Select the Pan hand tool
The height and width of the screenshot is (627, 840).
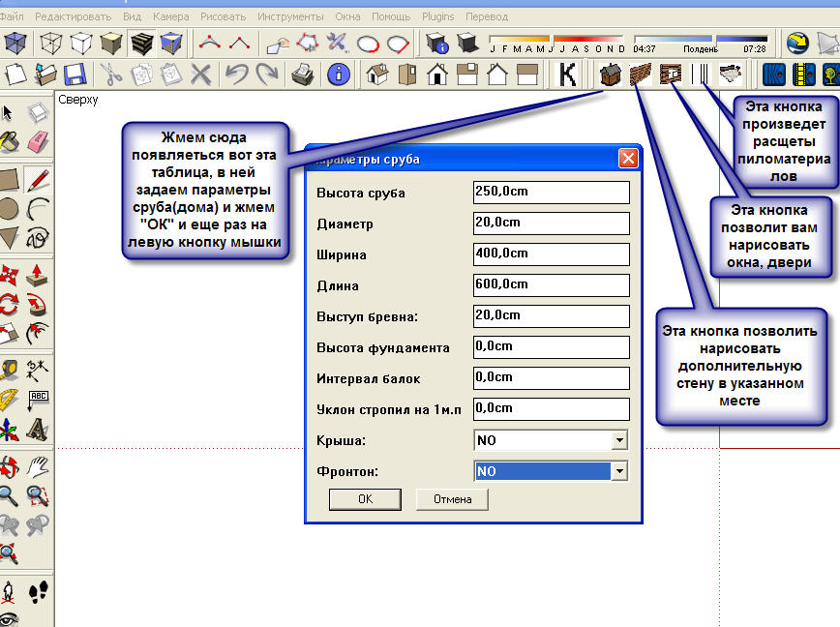click(38, 468)
